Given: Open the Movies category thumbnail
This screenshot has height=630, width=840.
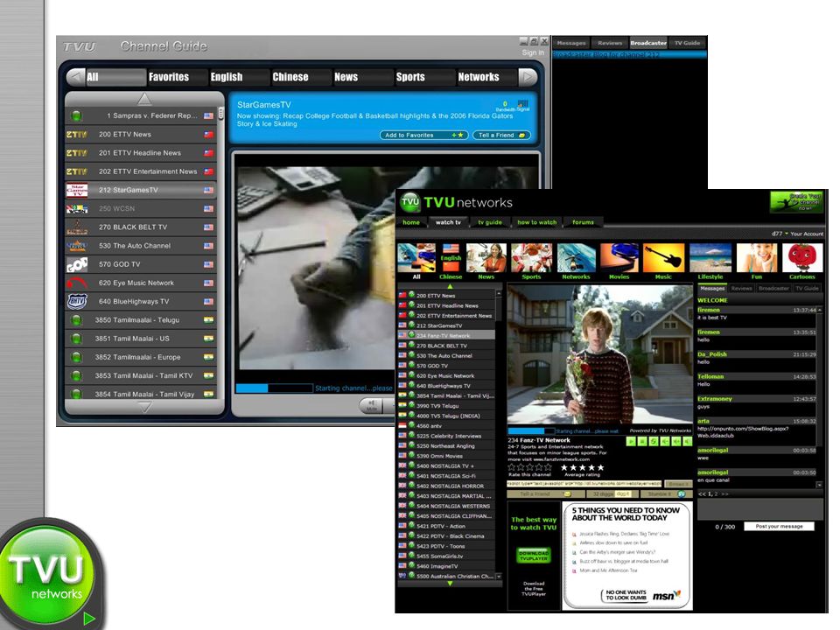Looking at the screenshot, I should (619, 258).
